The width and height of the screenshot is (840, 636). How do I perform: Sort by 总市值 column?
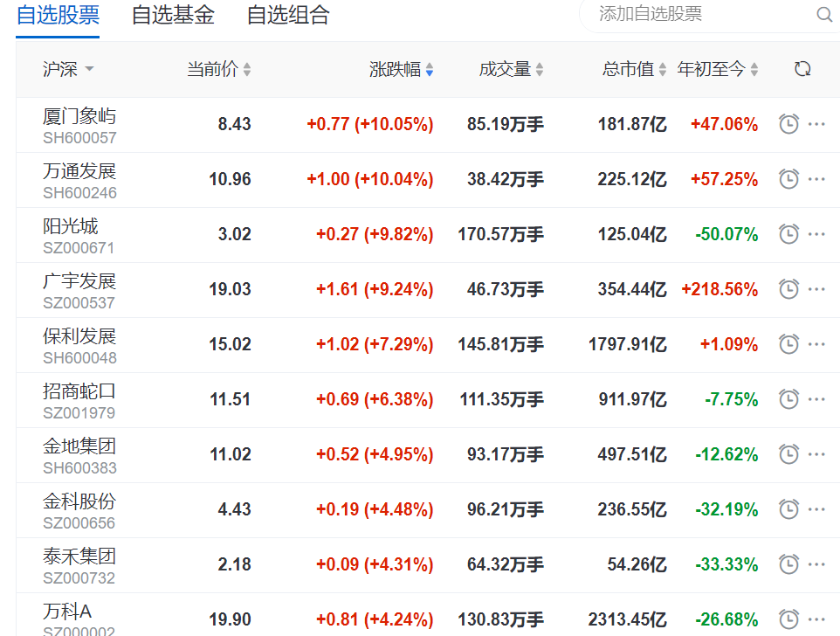(x=634, y=69)
